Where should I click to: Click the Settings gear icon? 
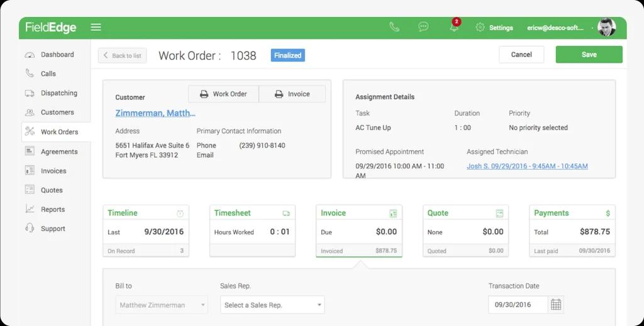tap(480, 28)
